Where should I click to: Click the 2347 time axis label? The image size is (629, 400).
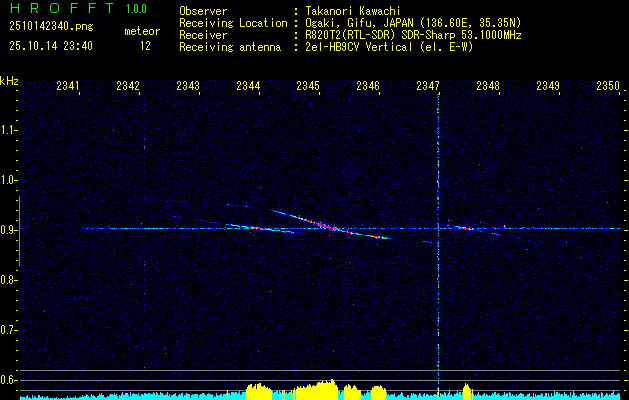428,85
